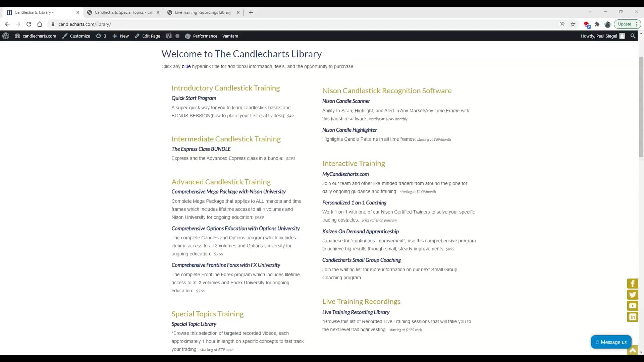644x362 pixels.
Task: Go forward to the next page
Action: (18, 24)
